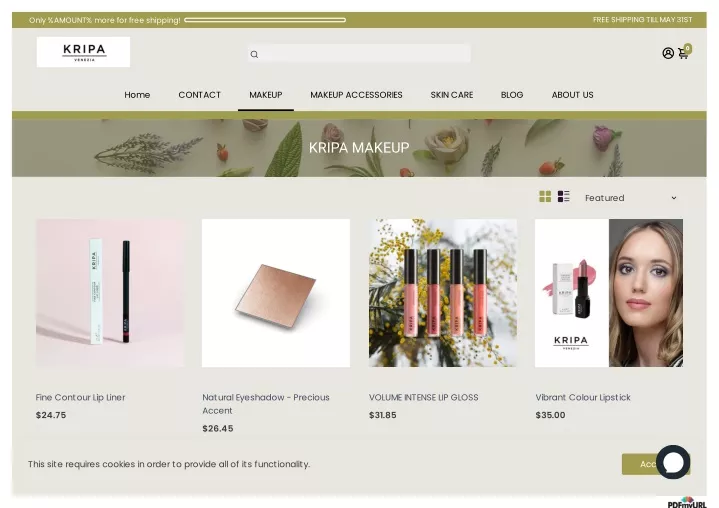Viewport: 719px width, 508px height.
Task: Switch to grid view layout
Action: click(545, 197)
